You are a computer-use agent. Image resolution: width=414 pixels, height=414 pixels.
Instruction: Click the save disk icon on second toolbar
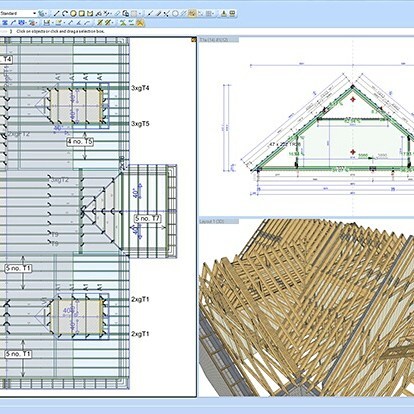pos(47,23)
